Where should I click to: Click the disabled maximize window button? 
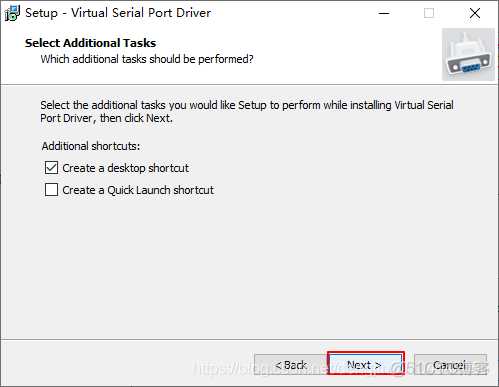429,13
